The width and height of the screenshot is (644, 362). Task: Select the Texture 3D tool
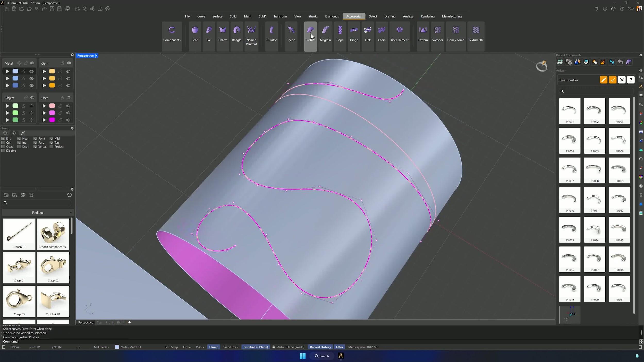(x=476, y=36)
